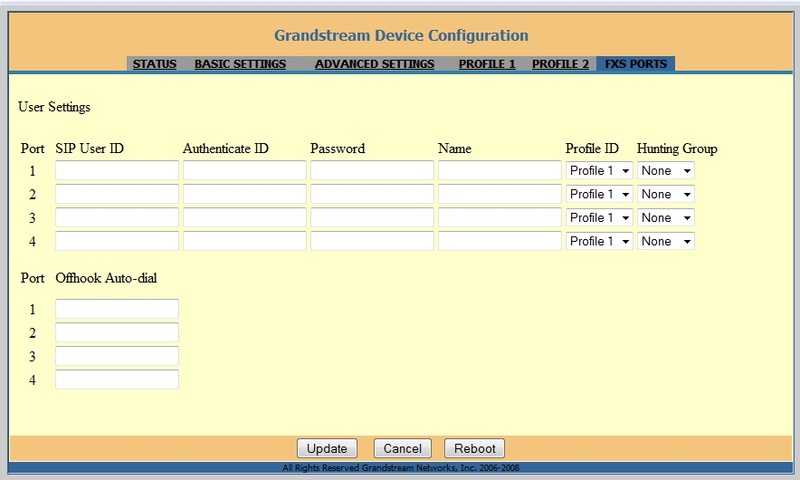Focus SIP User ID field for port 1

[117, 170]
